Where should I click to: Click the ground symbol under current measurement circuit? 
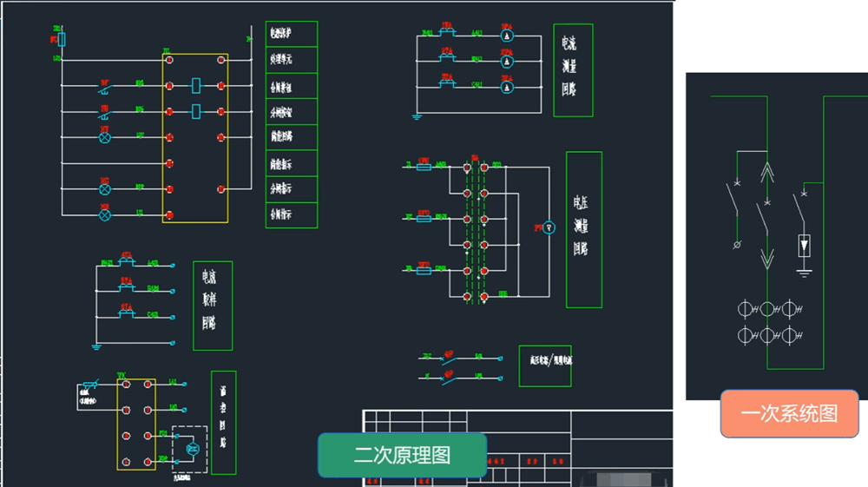point(417,116)
